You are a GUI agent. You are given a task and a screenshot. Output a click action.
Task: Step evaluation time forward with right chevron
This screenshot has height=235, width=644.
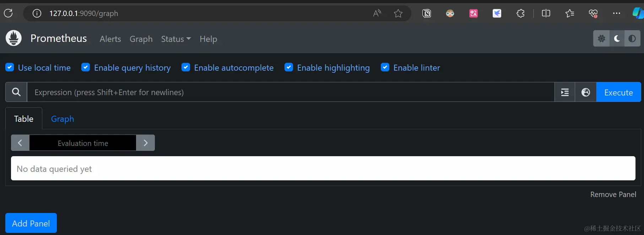pos(146,143)
